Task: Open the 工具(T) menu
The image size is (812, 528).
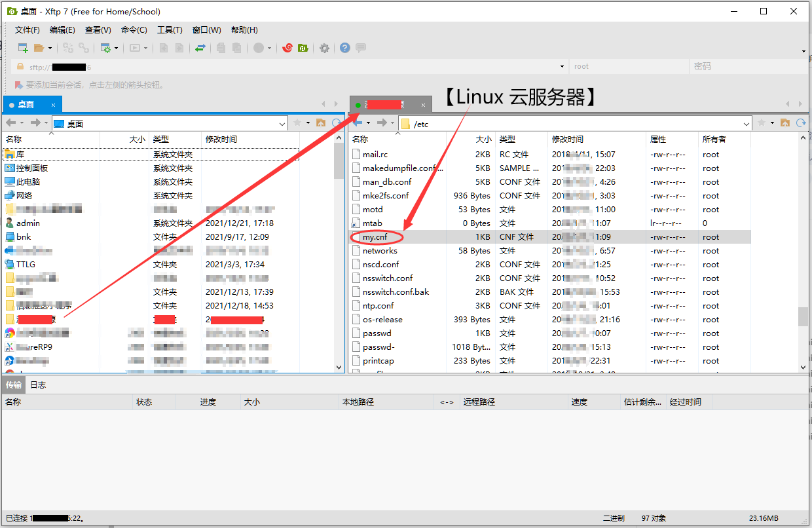Action: [170, 30]
